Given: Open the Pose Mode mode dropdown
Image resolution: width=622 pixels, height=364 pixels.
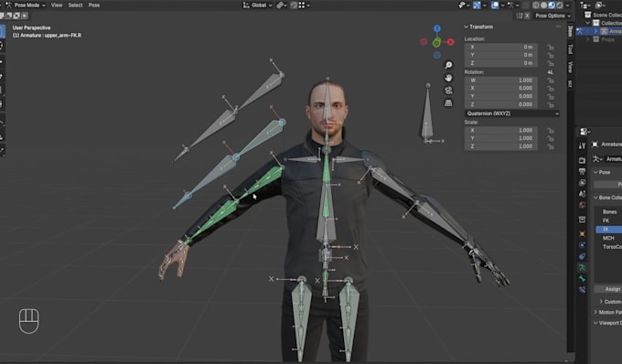Looking at the screenshot, I should (x=25, y=5).
